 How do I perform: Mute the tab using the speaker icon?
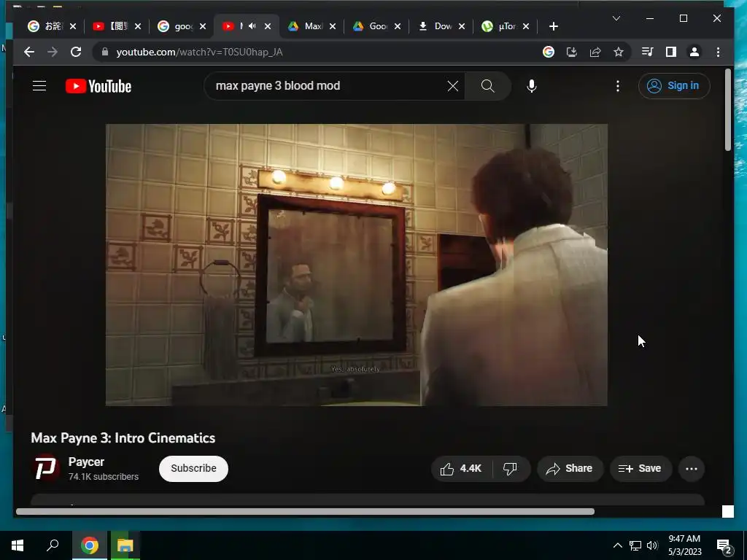click(252, 26)
